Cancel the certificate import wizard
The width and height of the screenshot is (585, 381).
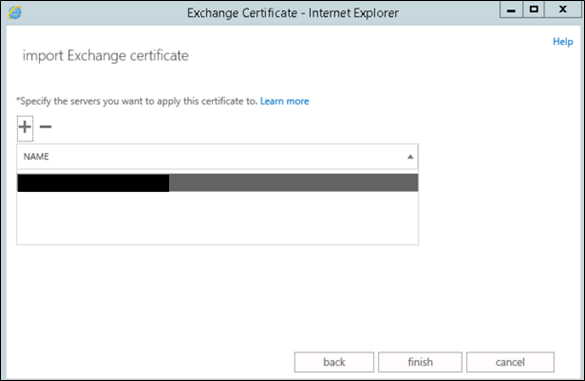tap(510, 362)
